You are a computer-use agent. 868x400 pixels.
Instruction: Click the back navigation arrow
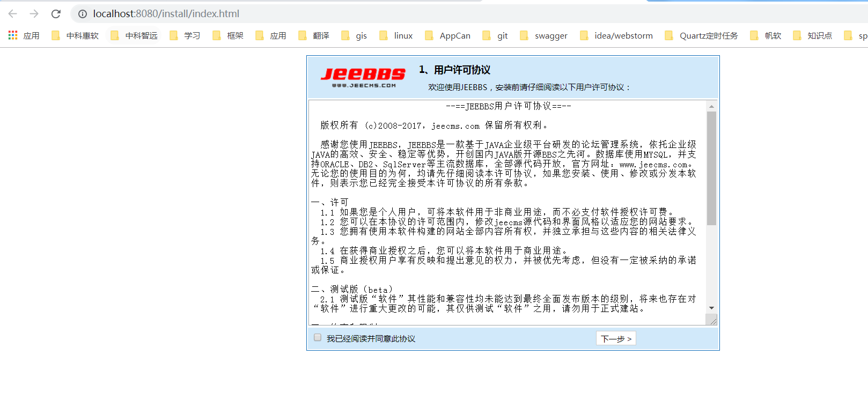coord(13,14)
